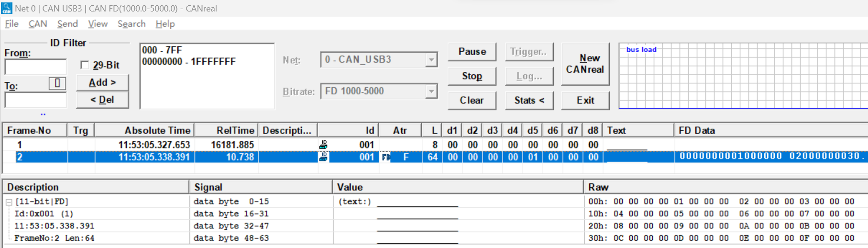Click the FD attribute icon in frame 2
Viewport: 868px width, 248px height.
386,157
